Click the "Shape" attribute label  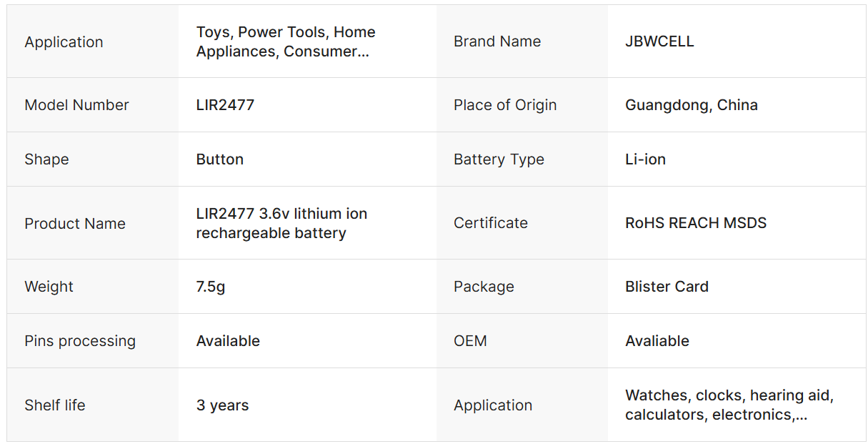pyautogui.click(x=46, y=159)
